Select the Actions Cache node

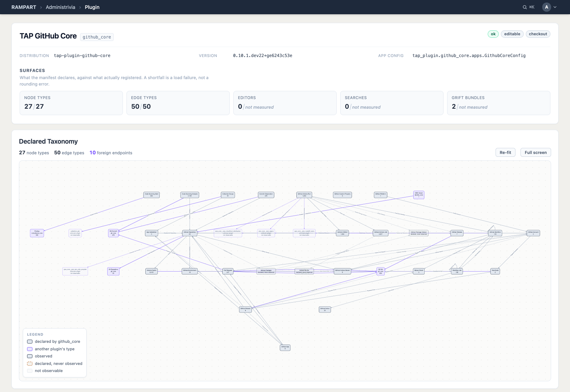(x=151, y=271)
